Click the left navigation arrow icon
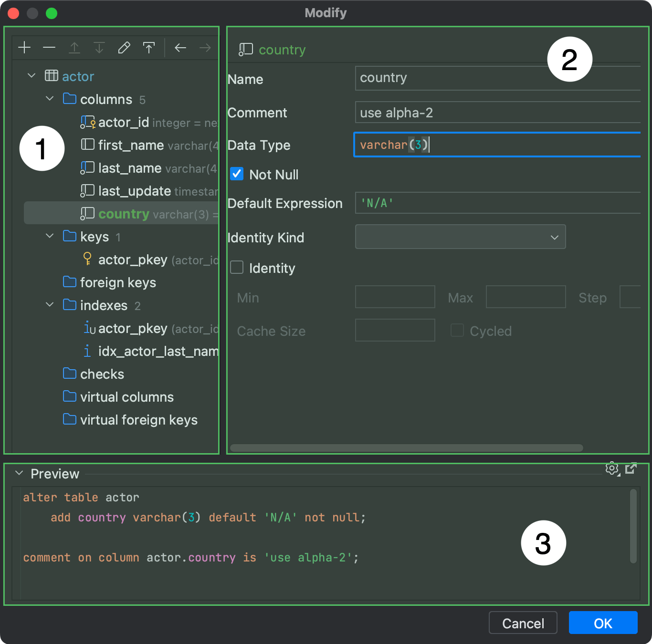Screen dimensions: 652x644 [180, 47]
